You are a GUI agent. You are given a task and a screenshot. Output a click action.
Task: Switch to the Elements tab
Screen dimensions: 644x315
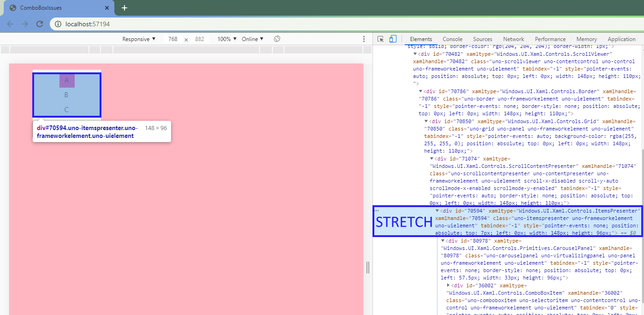tap(421, 39)
